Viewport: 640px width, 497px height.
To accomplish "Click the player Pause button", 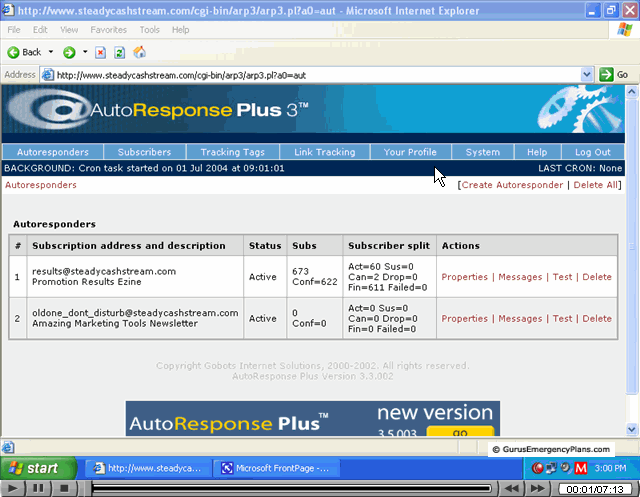I will point(38,488).
